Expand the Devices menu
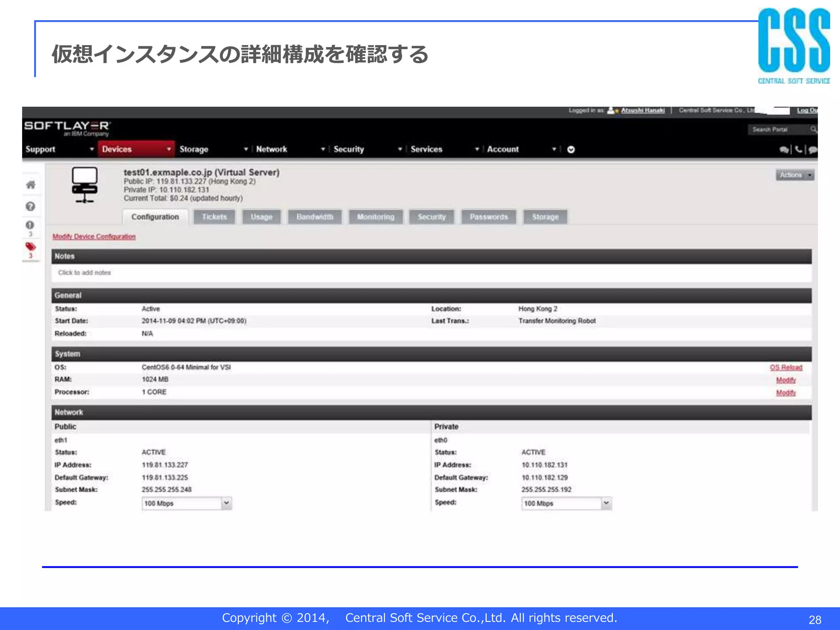This screenshot has width=840, height=630. point(137,149)
